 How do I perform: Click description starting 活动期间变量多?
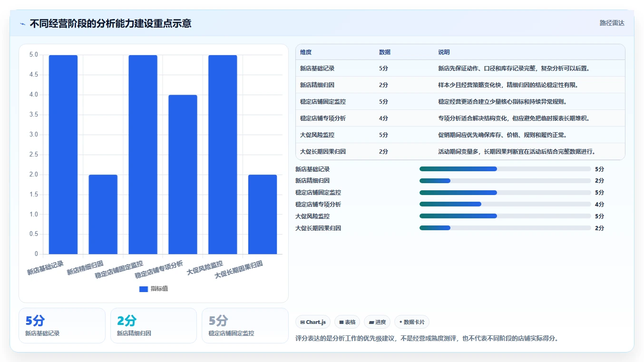point(517,152)
